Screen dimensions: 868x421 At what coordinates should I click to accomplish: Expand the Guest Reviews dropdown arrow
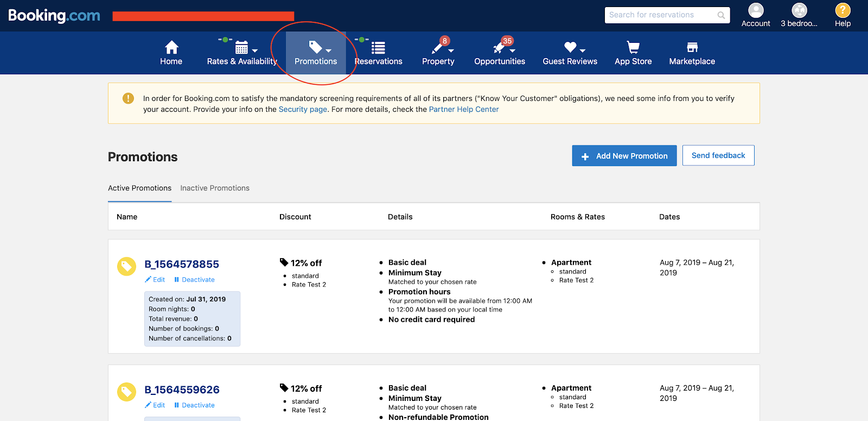click(x=583, y=51)
